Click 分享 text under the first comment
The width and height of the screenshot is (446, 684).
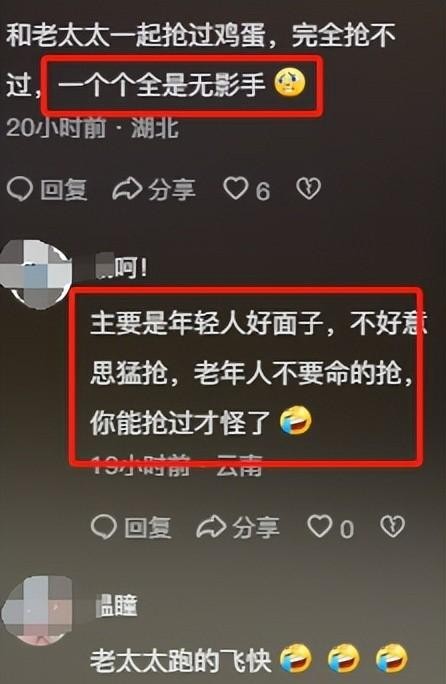172,190
